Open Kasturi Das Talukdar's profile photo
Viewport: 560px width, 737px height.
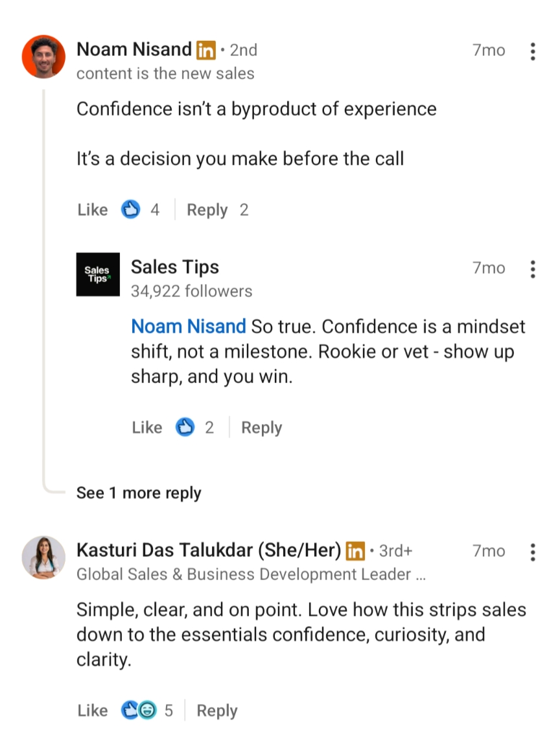tap(43, 557)
